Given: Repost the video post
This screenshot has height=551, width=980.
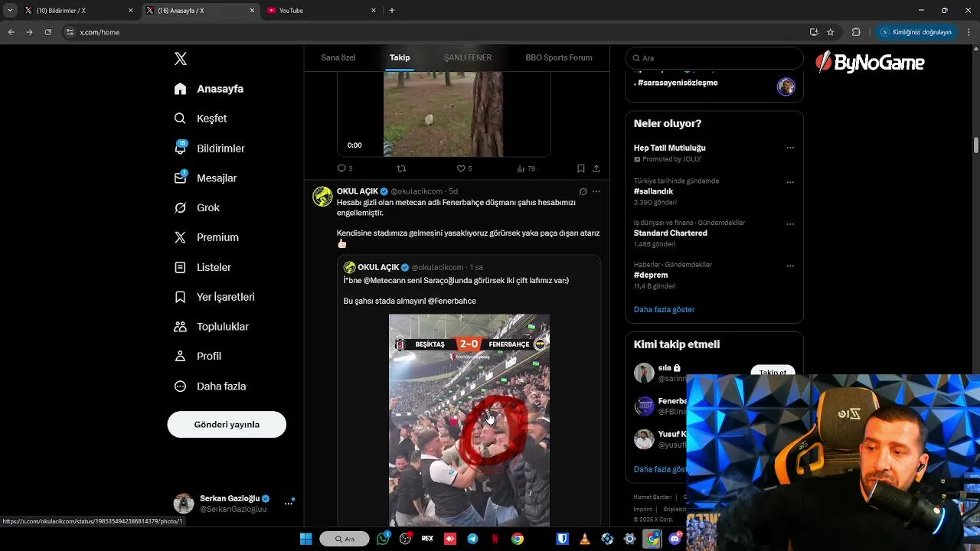Looking at the screenshot, I should click(x=401, y=168).
